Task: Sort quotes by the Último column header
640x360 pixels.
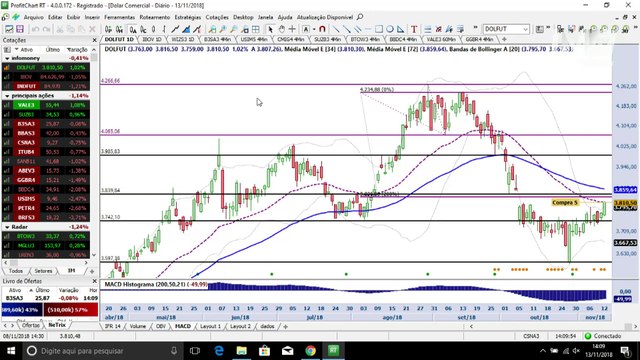Action: tap(53, 49)
